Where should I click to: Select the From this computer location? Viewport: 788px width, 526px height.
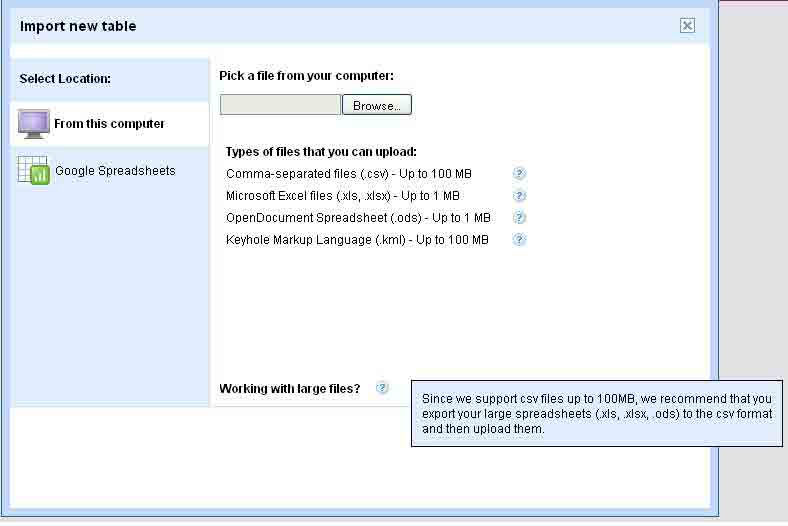click(x=110, y=124)
